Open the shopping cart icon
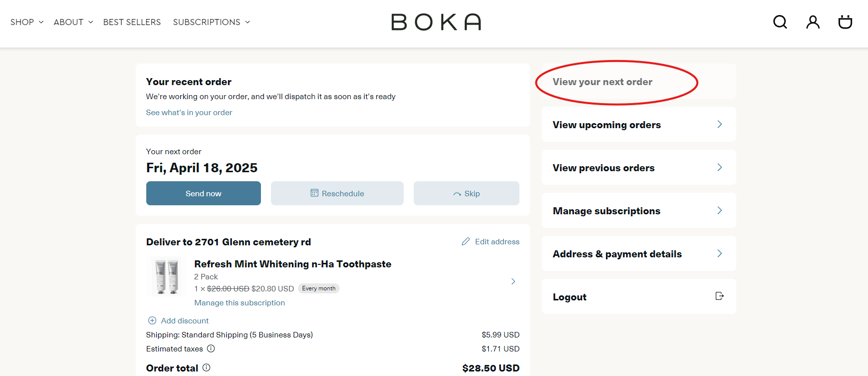Screen dimensions: 868x376 (845, 22)
